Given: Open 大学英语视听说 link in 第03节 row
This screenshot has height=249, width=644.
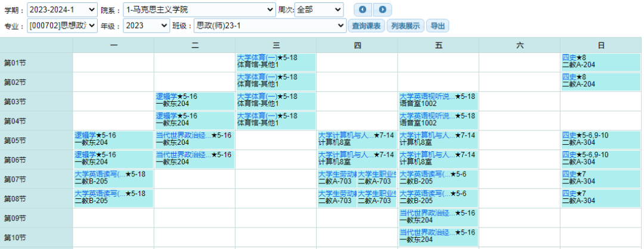Looking at the screenshot, I should pos(427,97).
